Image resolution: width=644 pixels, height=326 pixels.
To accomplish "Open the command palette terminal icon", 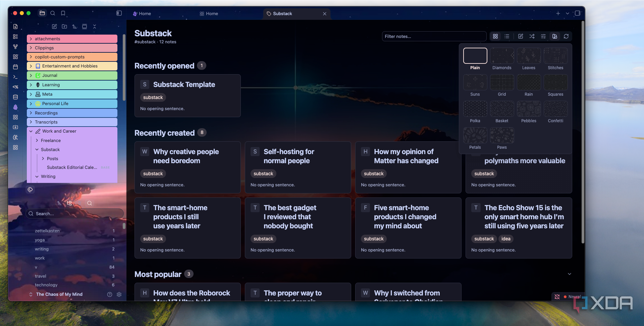I will 15,77.
